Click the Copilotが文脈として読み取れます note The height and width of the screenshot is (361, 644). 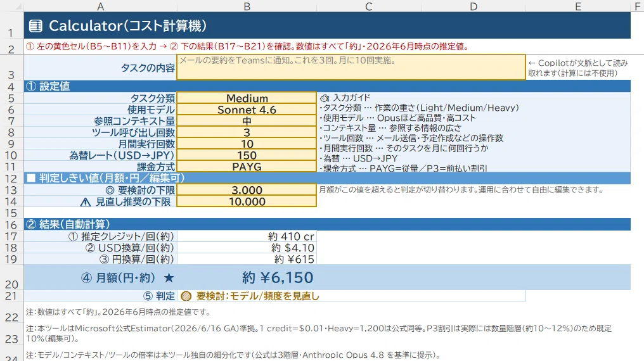[578, 68]
